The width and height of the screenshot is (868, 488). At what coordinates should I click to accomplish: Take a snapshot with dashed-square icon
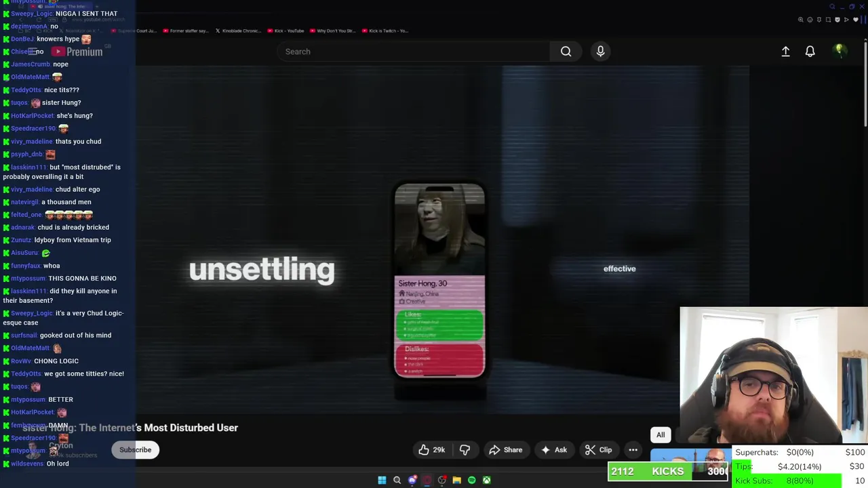[828, 20]
